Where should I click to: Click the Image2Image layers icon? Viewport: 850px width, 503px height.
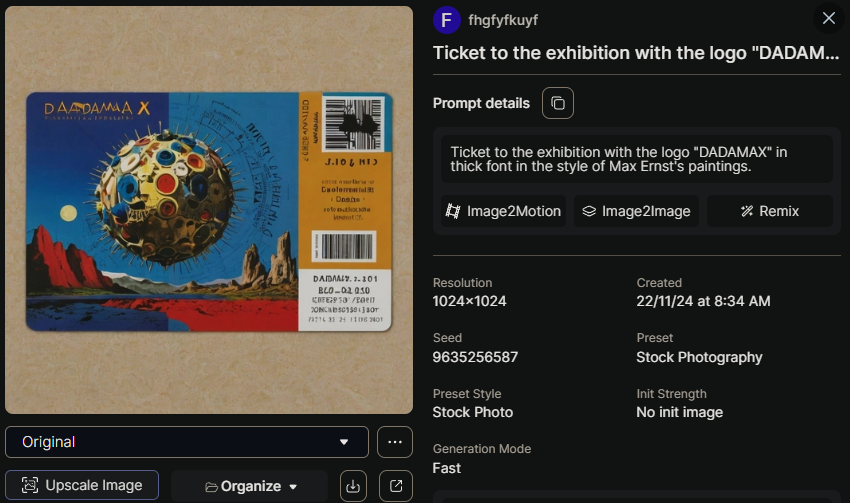tap(589, 211)
